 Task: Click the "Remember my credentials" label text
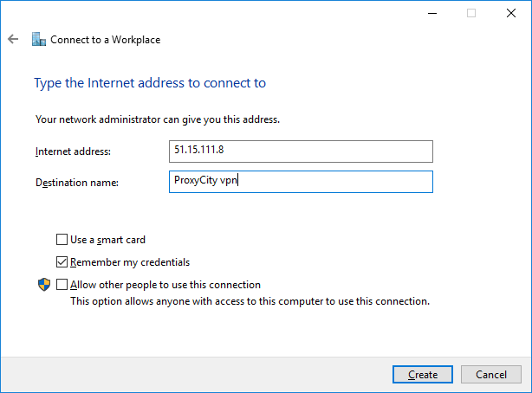click(x=130, y=262)
